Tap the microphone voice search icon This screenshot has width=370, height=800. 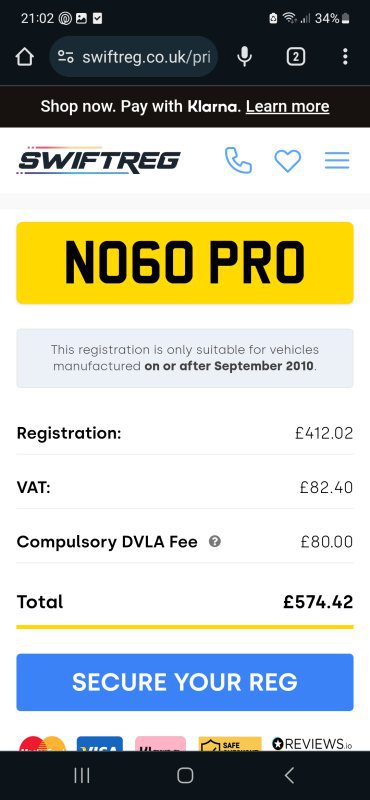click(244, 57)
